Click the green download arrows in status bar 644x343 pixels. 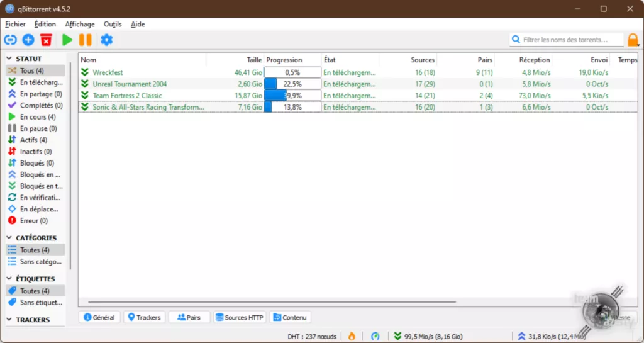[x=397, y=336]
